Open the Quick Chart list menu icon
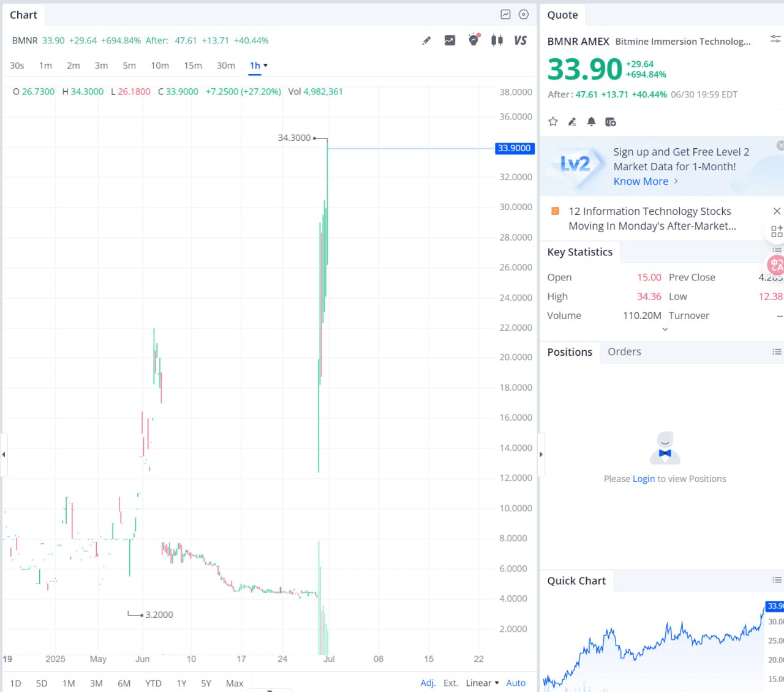Screen dimensions: 784x692 777,580
